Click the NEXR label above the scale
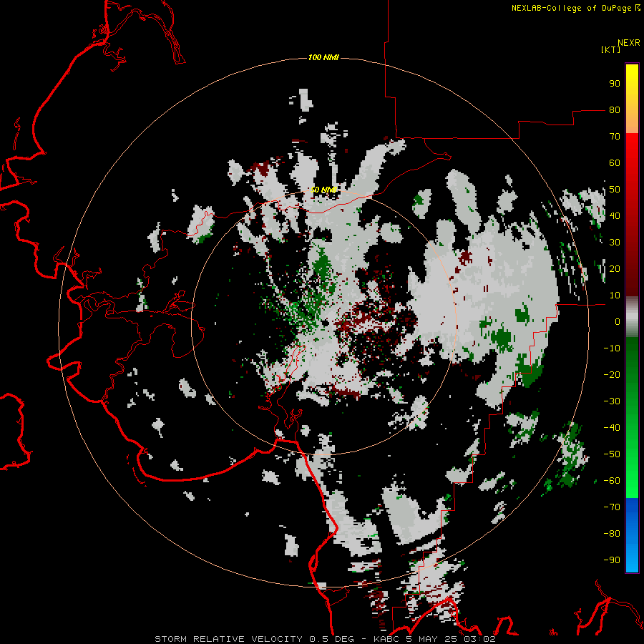 (x=629, y=43)
